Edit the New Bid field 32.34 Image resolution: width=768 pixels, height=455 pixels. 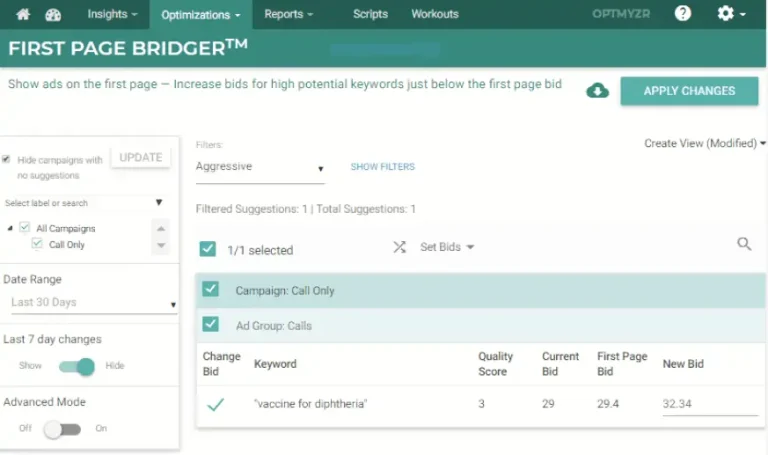click(710, 405)
